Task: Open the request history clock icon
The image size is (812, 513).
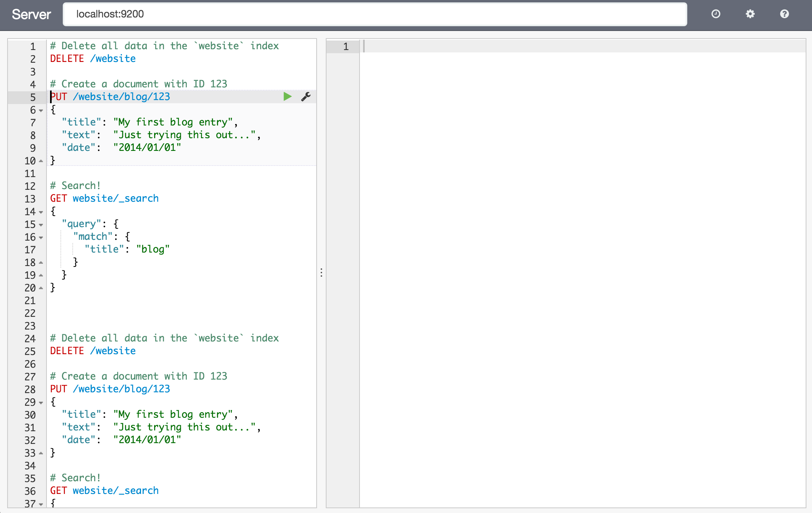Action: tap(715, 14)
